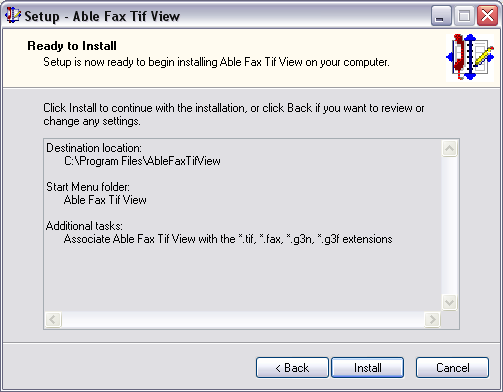Click the C:\Program Files\AbleFaxTifView path line
503x392 pixels.
click(142, 161)
